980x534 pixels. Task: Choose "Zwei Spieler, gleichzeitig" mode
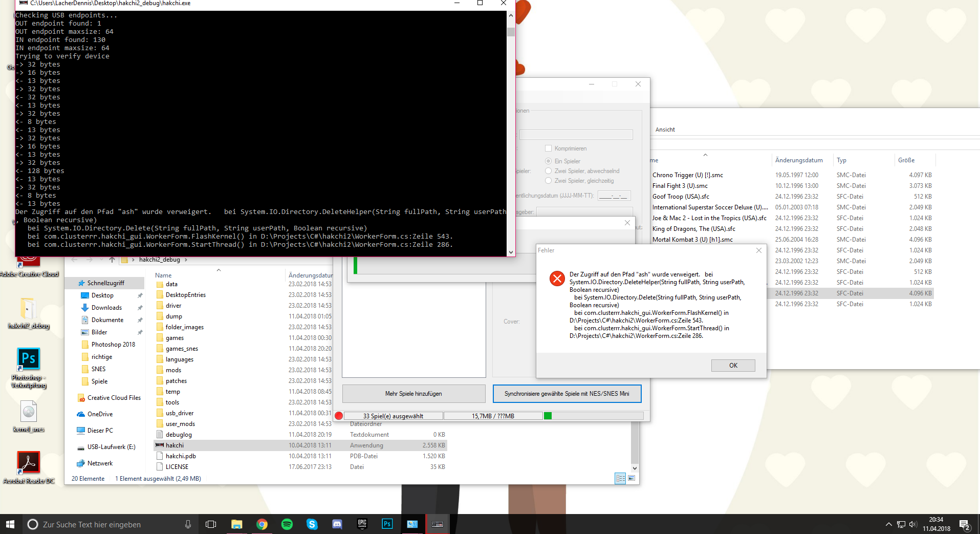click(548, 180)
